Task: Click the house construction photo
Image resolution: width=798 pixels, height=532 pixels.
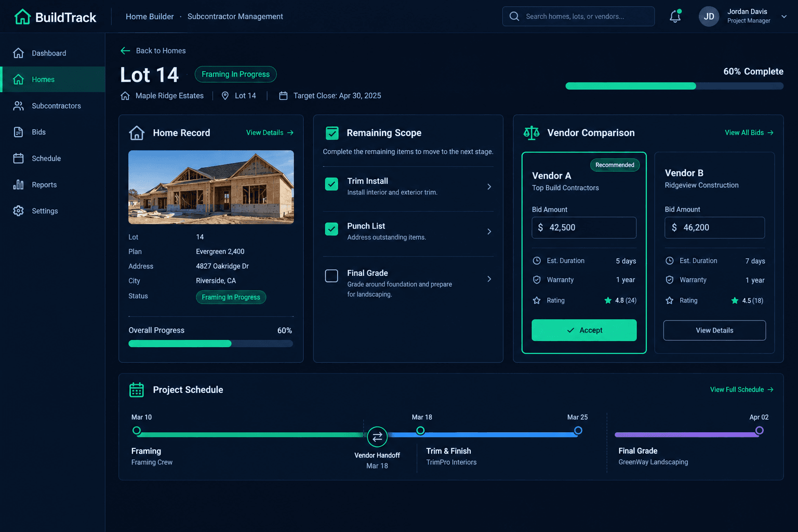Action: (211, 187)
